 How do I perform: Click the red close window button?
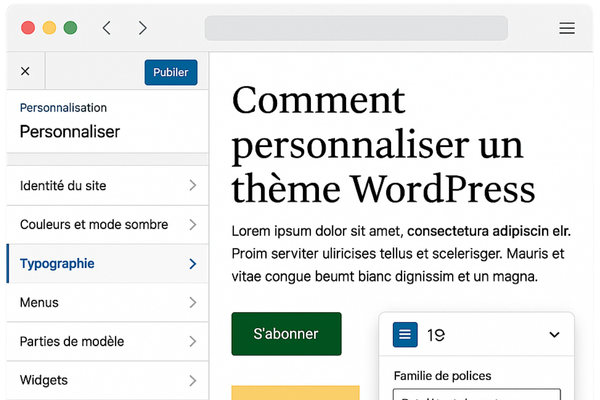tap(28, 28)
